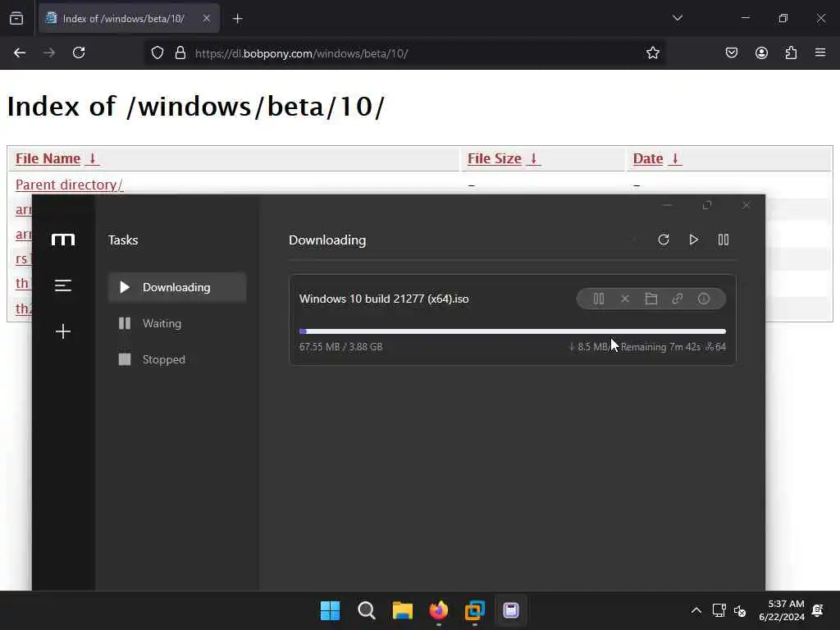Open the Windows Start menu

click(x=330, y=610)
